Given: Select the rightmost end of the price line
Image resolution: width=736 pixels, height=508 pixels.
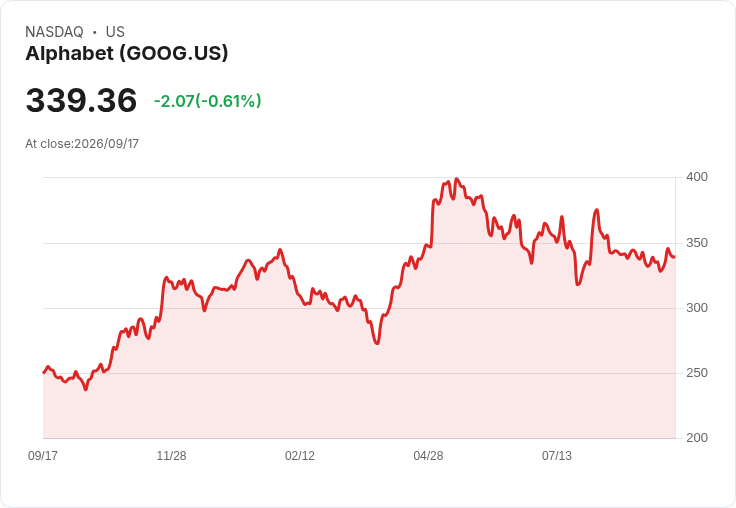Looking at the screenshot, I should point(675,256).
